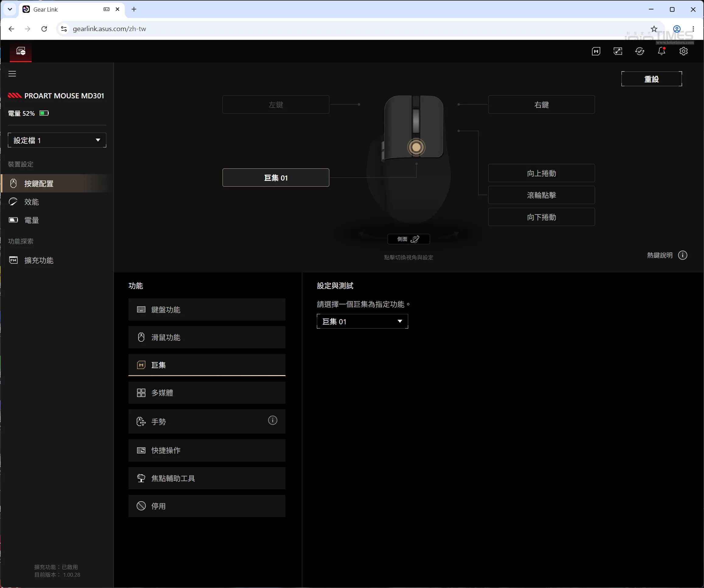Open the 巨集 01 macro selection dropdown

pos(363,321)
